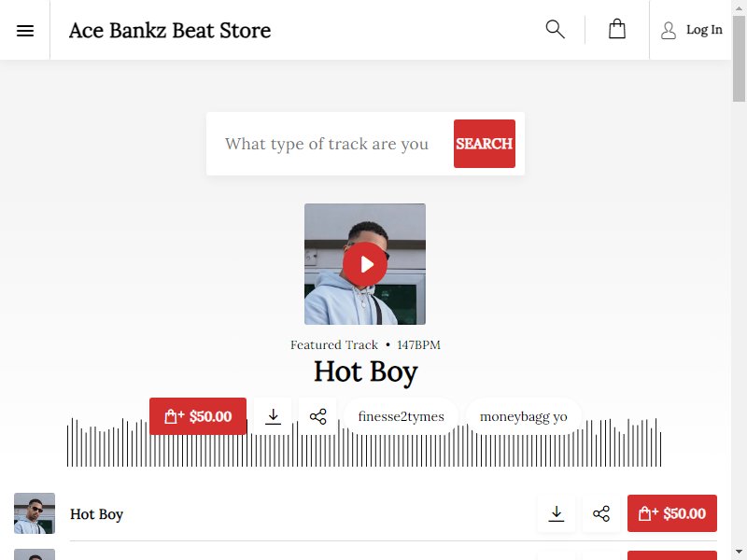Click the red SEARCH button
Viewport: 747px width, 560px height.
[485, 144]
